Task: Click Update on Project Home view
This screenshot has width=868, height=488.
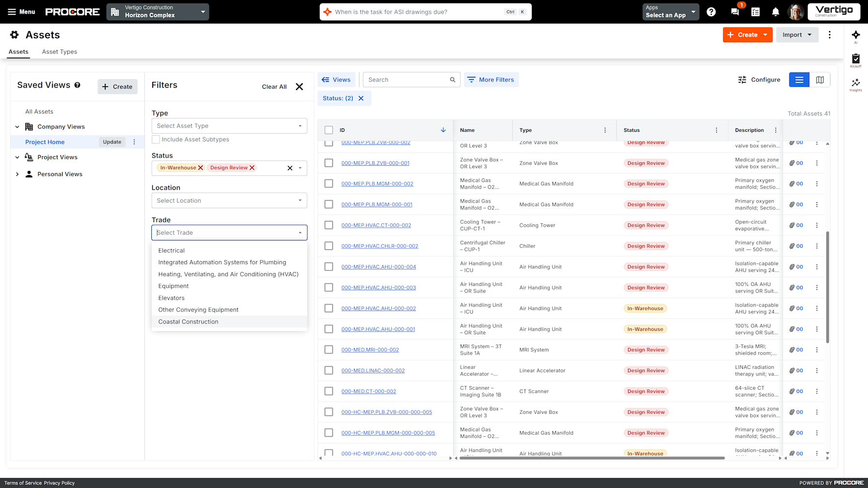Action: (112, 142)
